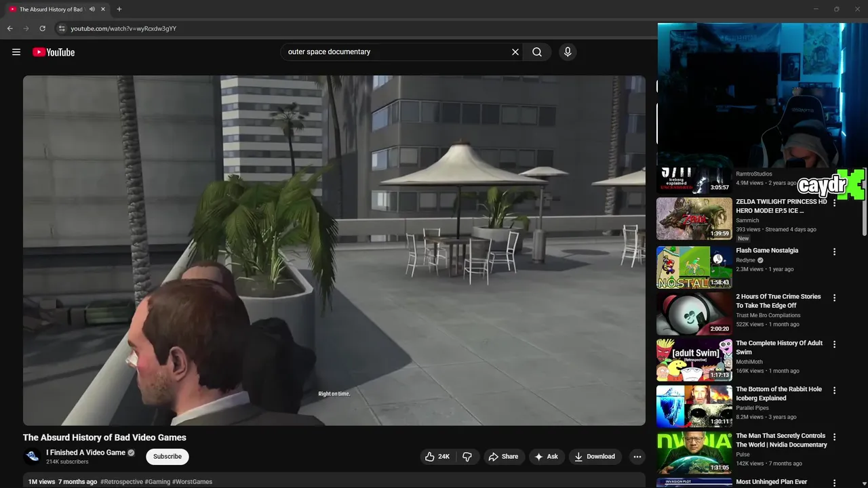Click the #Retrospective hashtag

(x=121, y=482)
